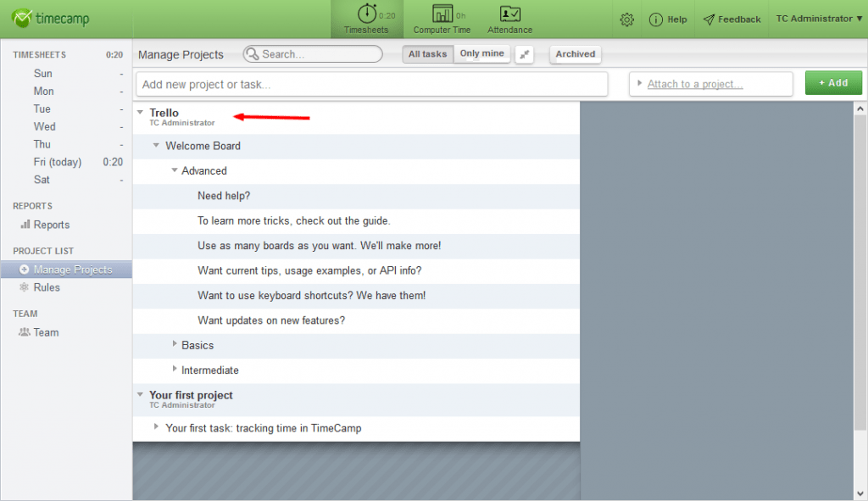The height and width of the screenshot is (501, 868).
Task: Click the green Add button
Action: (x=833, y=83)
